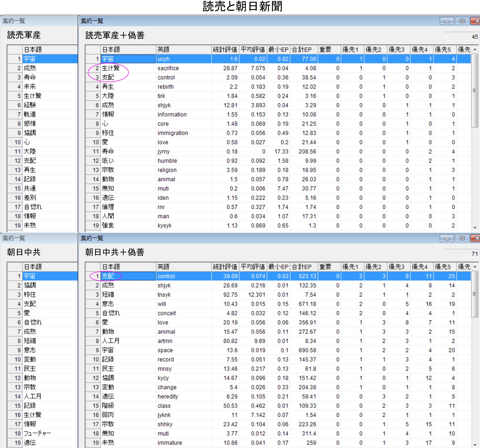Viewport: 480px width, 448px height.
Task: Sort lower table by 平均評価 column
Action: tap(253, 267)
